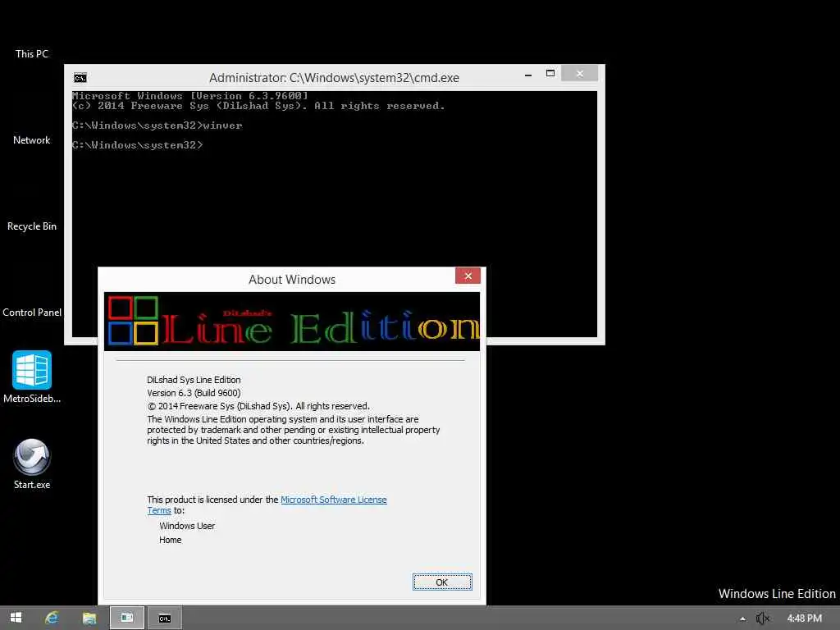Select the Recycle Bin desktop item

pos(32,226)
